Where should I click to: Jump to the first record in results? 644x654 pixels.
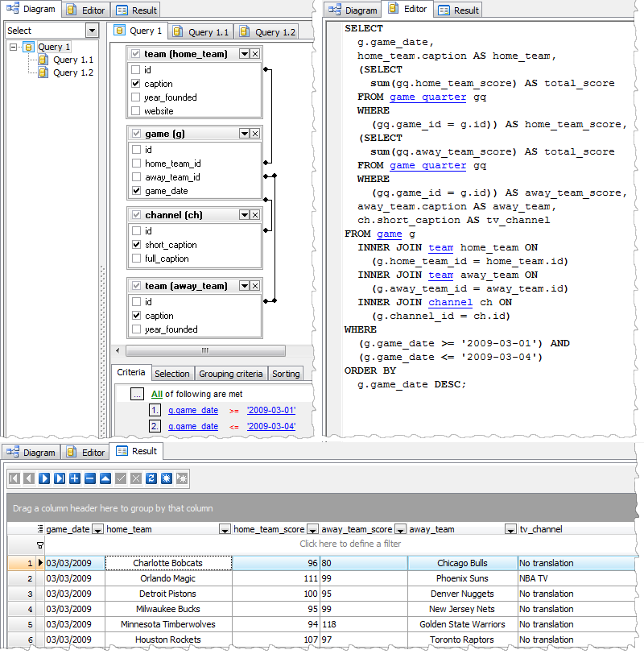click(x=14, y=478)
